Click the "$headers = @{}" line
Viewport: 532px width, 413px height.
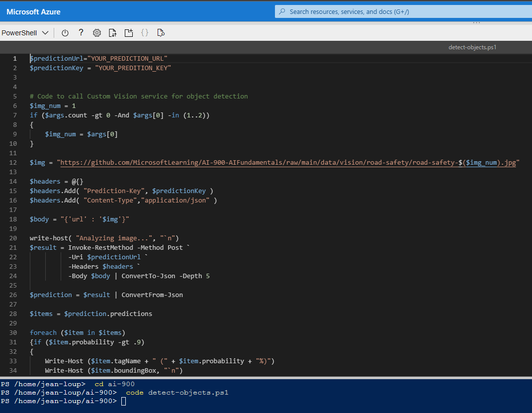click(56, 182)
